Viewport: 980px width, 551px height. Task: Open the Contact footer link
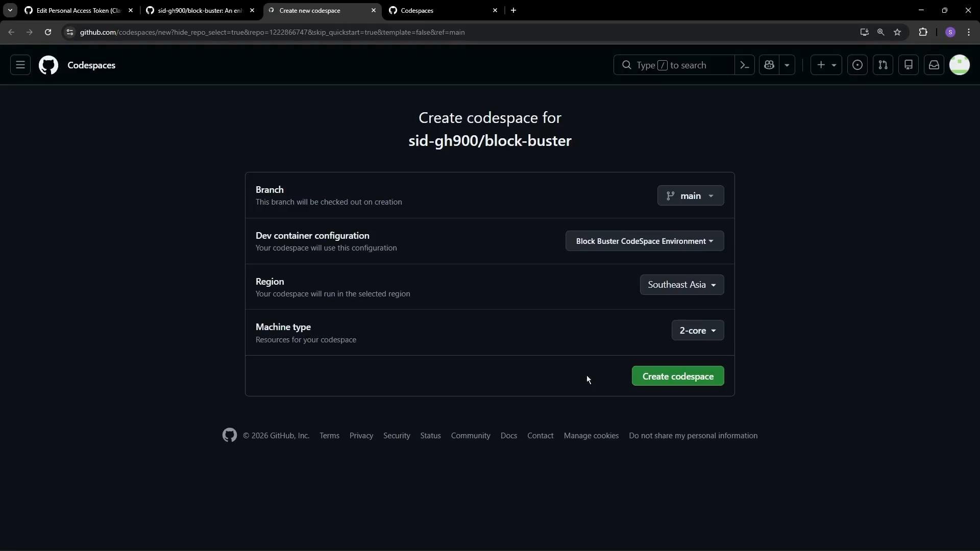click(x=540, y=435)
